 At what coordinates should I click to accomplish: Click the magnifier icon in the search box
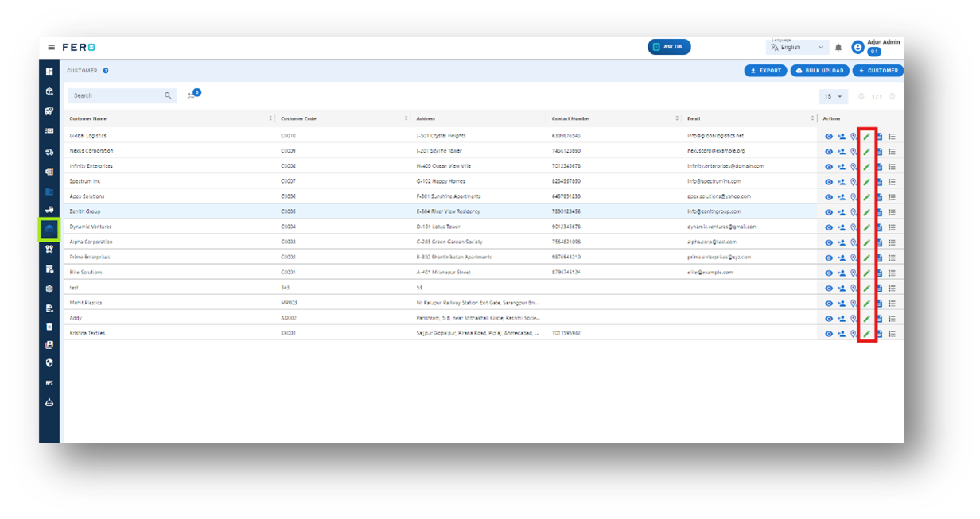point(168,95)
